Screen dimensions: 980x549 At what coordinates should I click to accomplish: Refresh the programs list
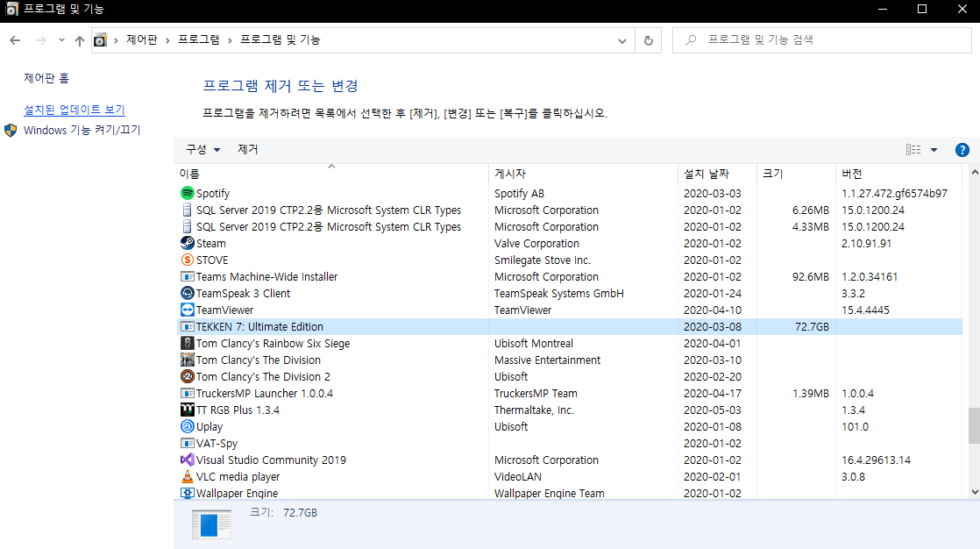[648, 40]
